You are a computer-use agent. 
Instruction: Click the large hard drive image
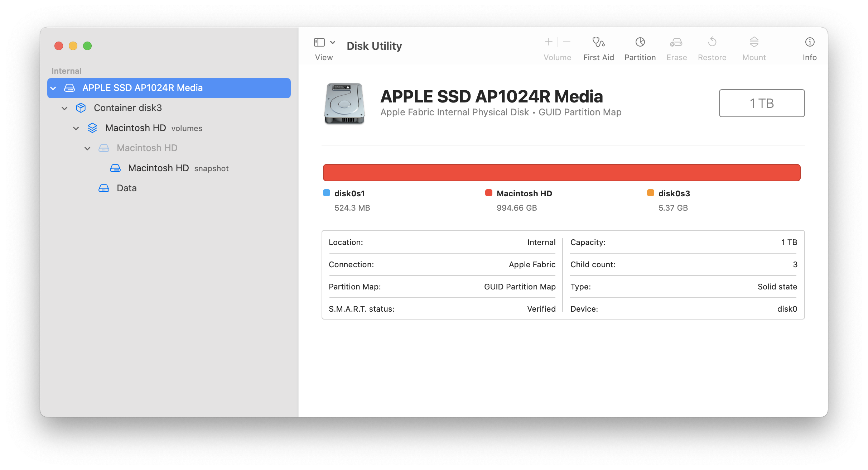click(x=344, y=104)
